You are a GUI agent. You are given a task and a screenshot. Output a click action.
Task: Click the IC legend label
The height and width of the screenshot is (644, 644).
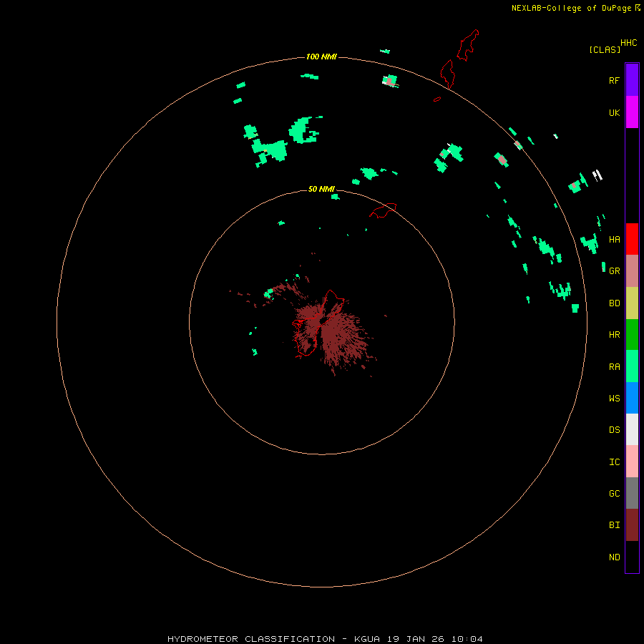coord(614,462)
